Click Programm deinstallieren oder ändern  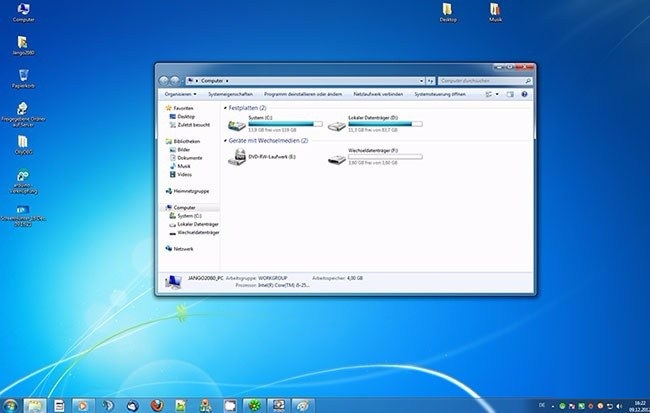(x=303, y=94)
